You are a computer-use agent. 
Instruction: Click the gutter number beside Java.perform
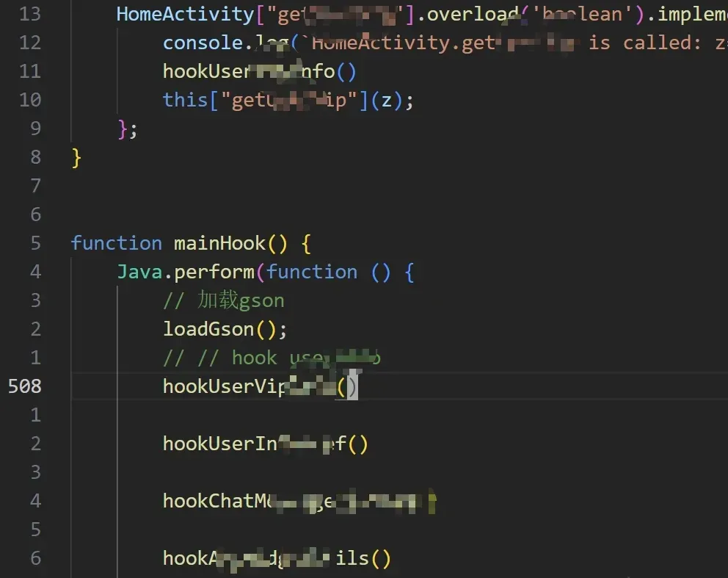click(x=36, y=272)
